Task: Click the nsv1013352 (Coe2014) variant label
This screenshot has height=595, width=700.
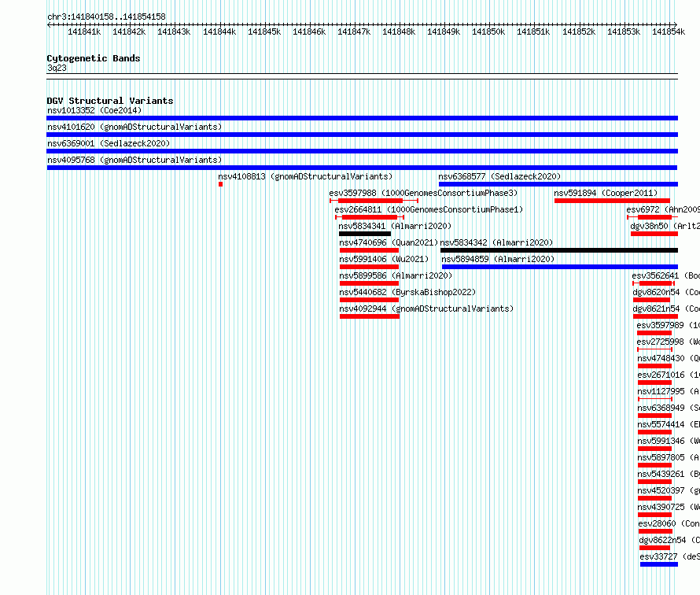Action: pyautogui.click(x=94, y=110)
